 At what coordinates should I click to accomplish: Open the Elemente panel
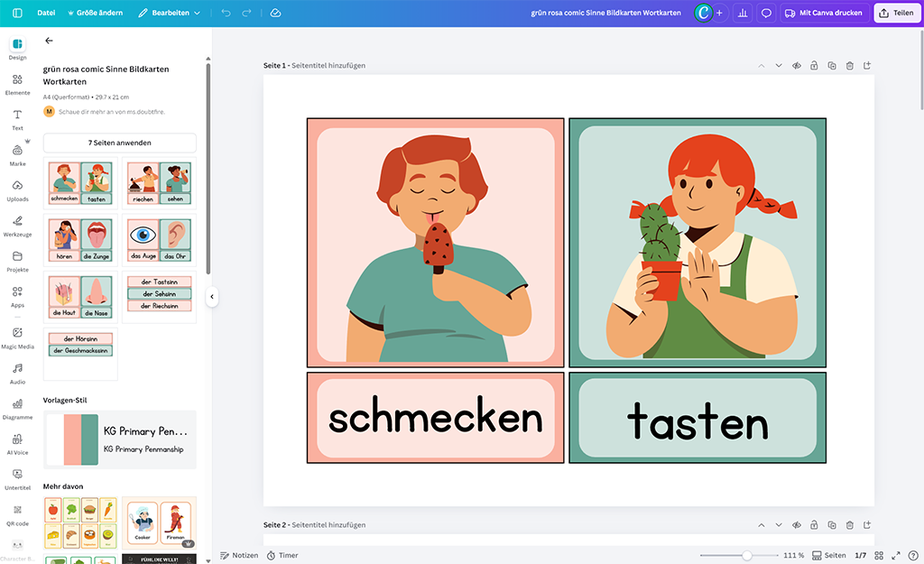(17, 84)
